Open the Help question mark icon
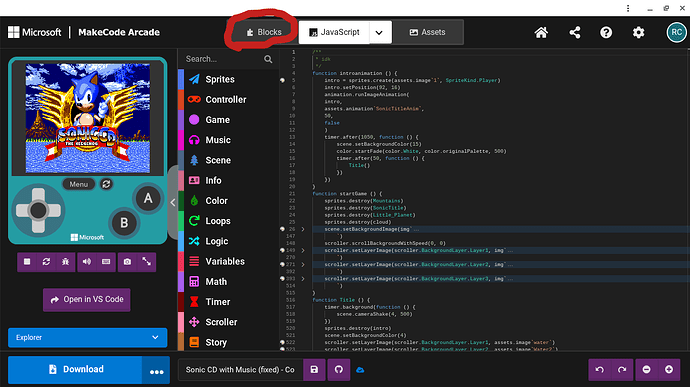The image size is (690, 387). click(x=606, y=32)
